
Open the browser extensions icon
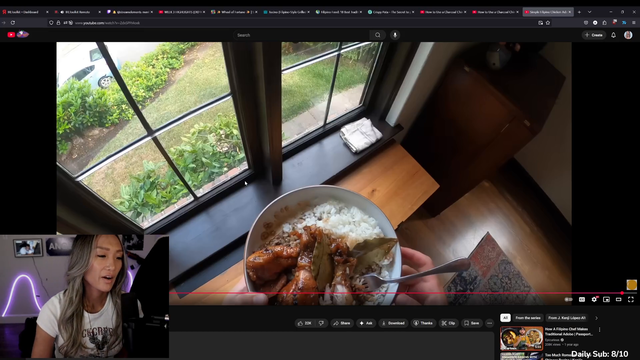pos(604,23)
